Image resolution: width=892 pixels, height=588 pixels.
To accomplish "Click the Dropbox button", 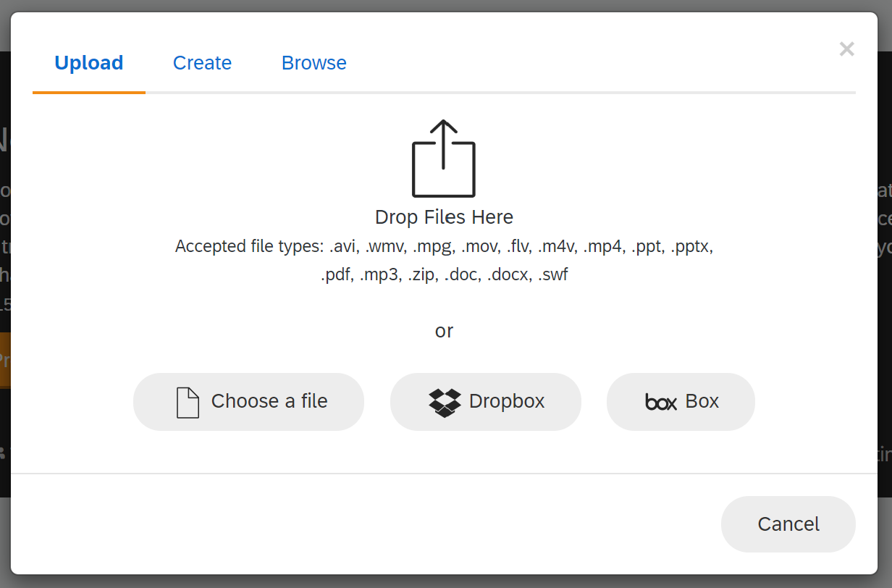I will 486,402.
